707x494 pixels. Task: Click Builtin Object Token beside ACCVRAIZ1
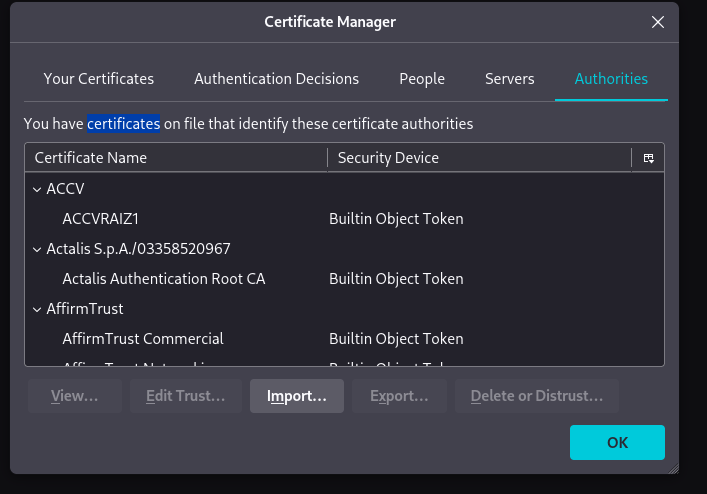pyautogui.click(x=396, y=219)
